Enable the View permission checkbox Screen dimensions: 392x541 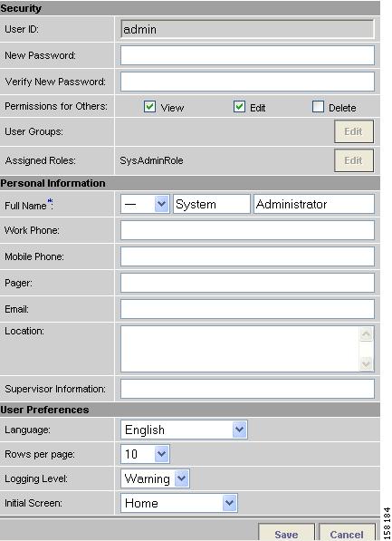click(149, 107)
